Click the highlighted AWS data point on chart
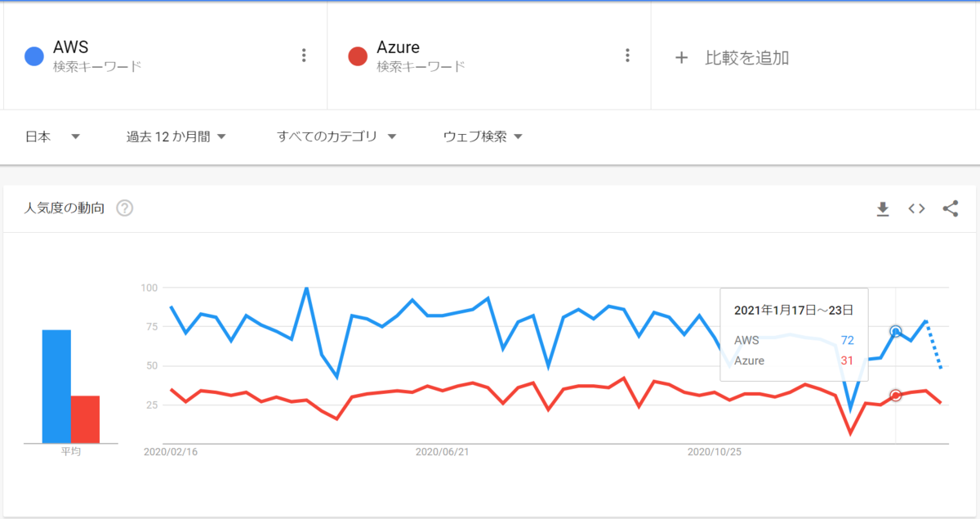 coord(896,331)
